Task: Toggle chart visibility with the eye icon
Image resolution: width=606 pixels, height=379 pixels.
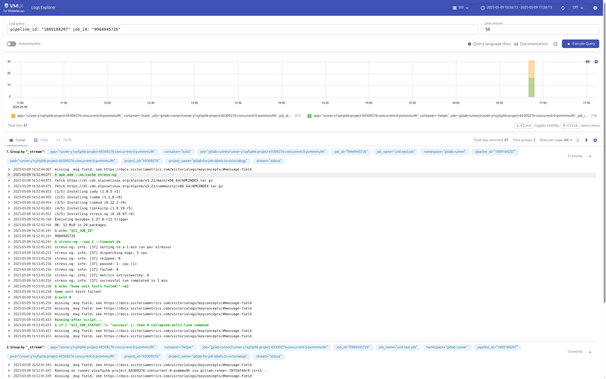Action: (x=587, y=61)
